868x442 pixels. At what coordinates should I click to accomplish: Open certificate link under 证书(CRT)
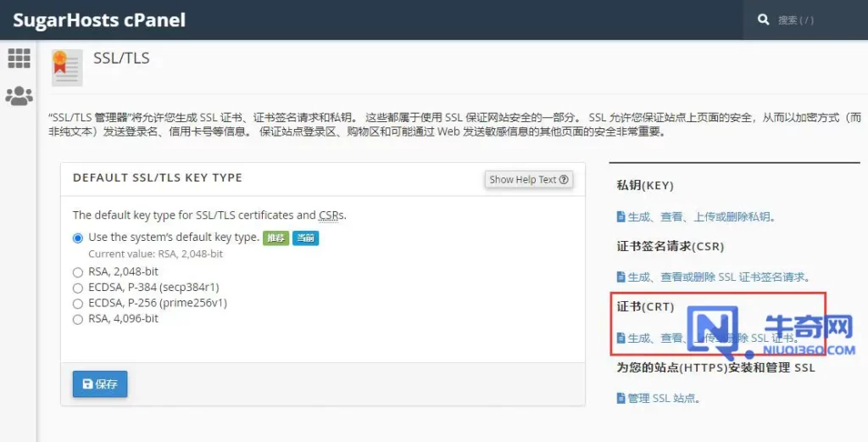pos(708,338)
